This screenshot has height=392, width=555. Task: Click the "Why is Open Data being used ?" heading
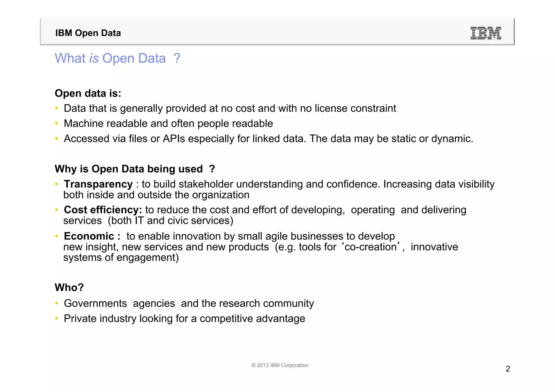coord(135,169)
